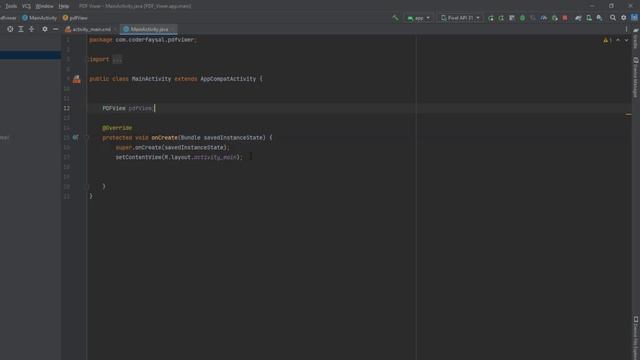Click the warning indicator in editor corner

607,40
